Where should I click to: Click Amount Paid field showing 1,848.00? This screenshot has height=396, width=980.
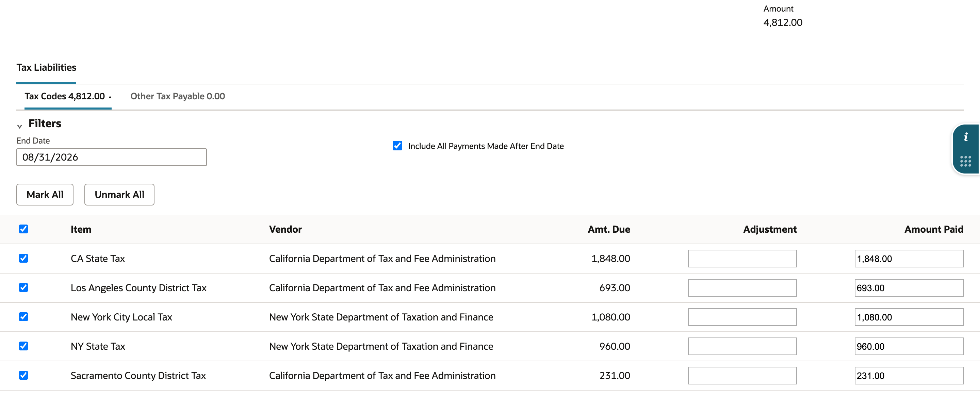tap(909, 258)
